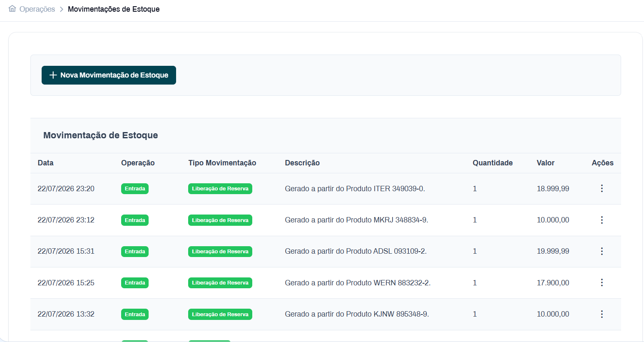Click value 17.900,00
644x342 pixels.
[x=553, y=283]
